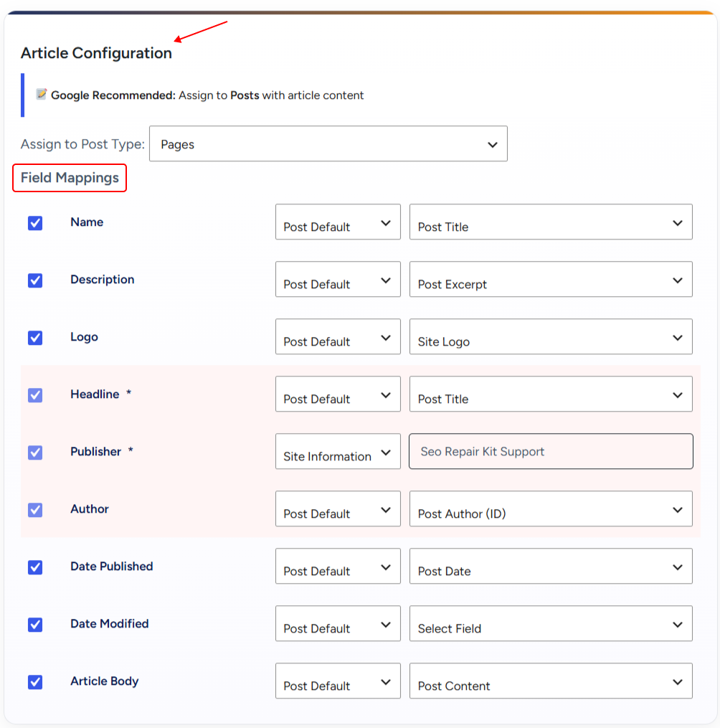This screenshot has width=720, height=728.
Task: Open the Site Logo dropdown
Action: tap(551, 336)
